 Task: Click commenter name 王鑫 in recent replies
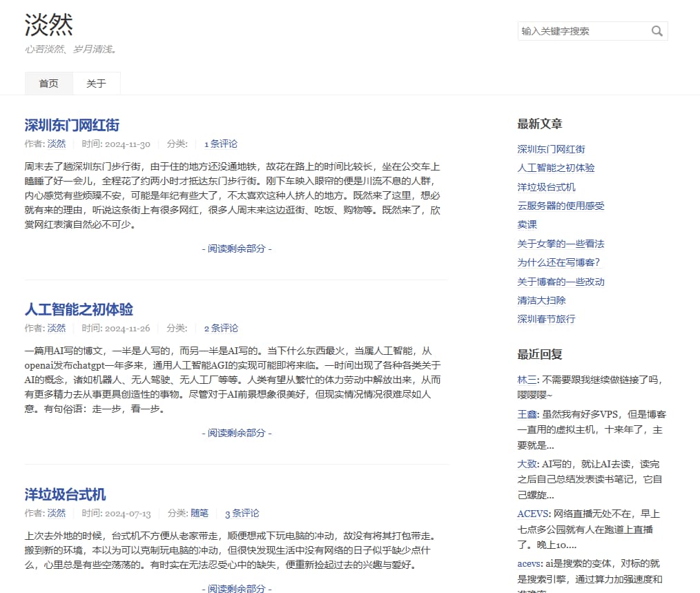click(x=526, y=414)
